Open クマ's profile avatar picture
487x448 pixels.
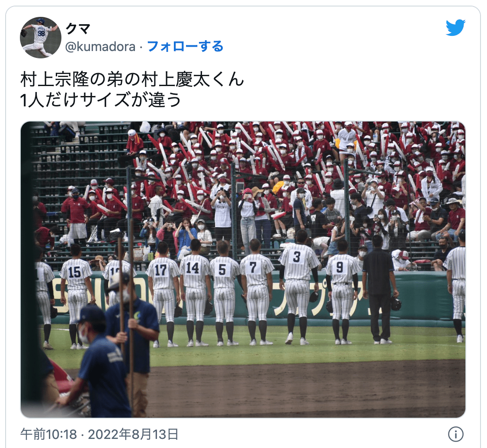coord(41,38)
